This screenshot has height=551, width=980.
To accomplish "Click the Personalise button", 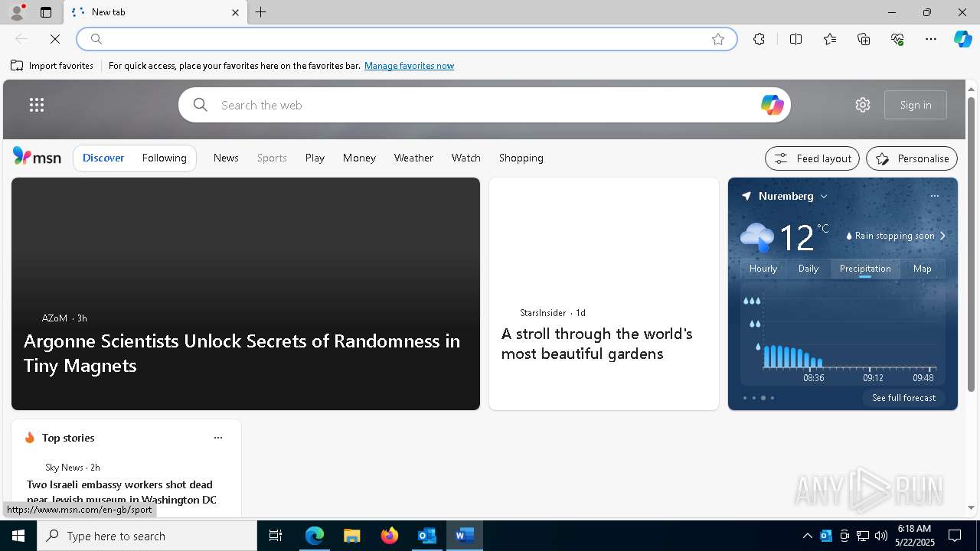I will coord(912,158).
